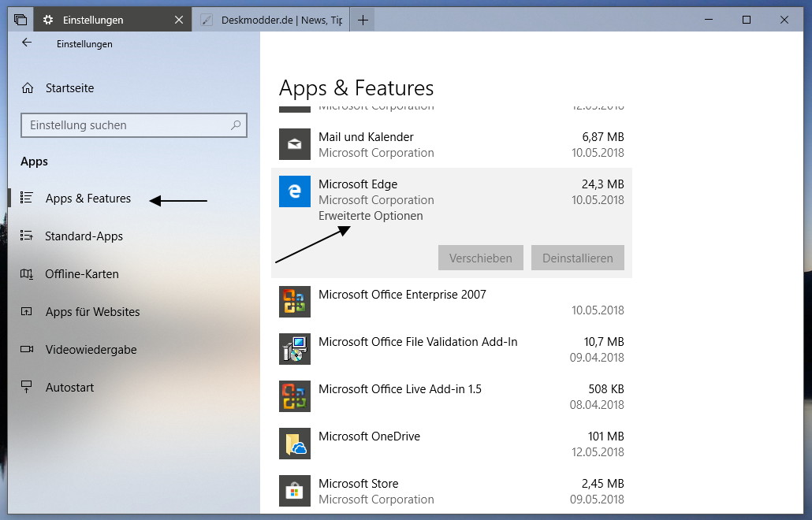Close the Einstellungen tab
Screen dimensions: 812x520
click(x=179, y=20)
